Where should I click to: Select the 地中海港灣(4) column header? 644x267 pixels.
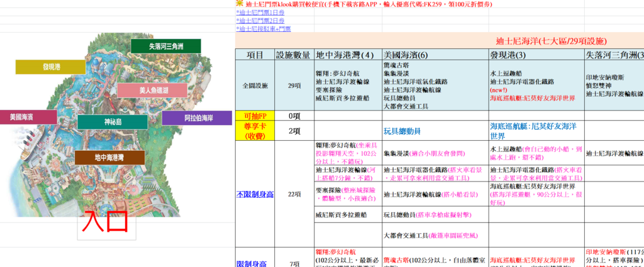tap(348, 55)
